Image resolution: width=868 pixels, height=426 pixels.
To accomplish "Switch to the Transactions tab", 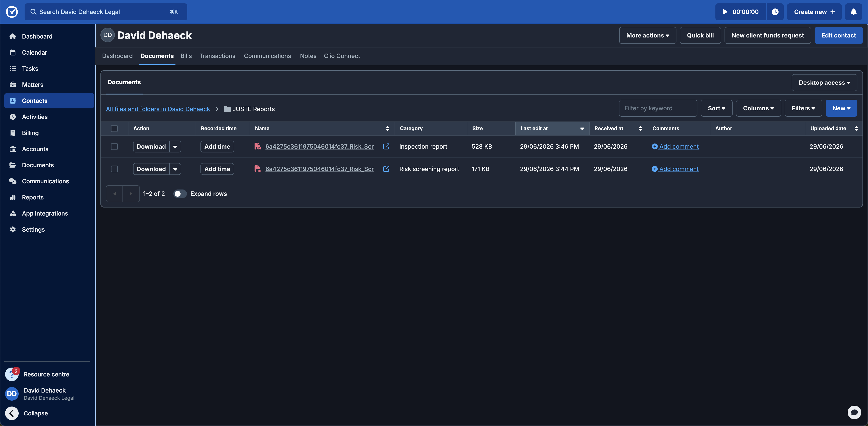I will coord(217,56).
